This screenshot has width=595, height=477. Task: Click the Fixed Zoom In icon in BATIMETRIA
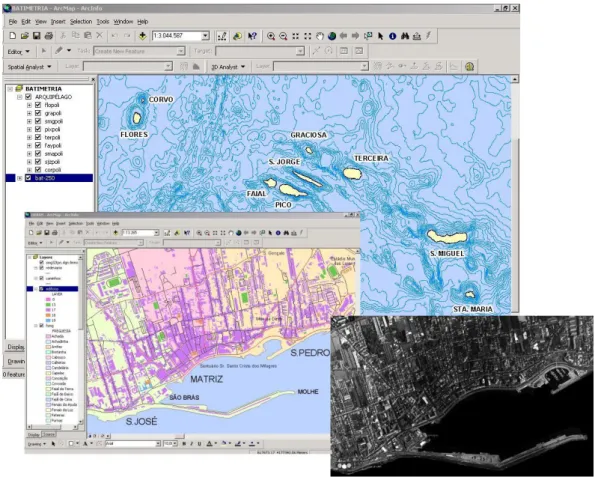coord(295,36)
